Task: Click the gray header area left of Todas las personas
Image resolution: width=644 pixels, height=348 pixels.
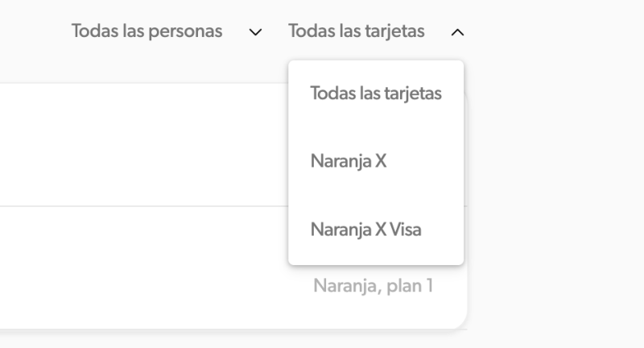Action: (35, 31)
